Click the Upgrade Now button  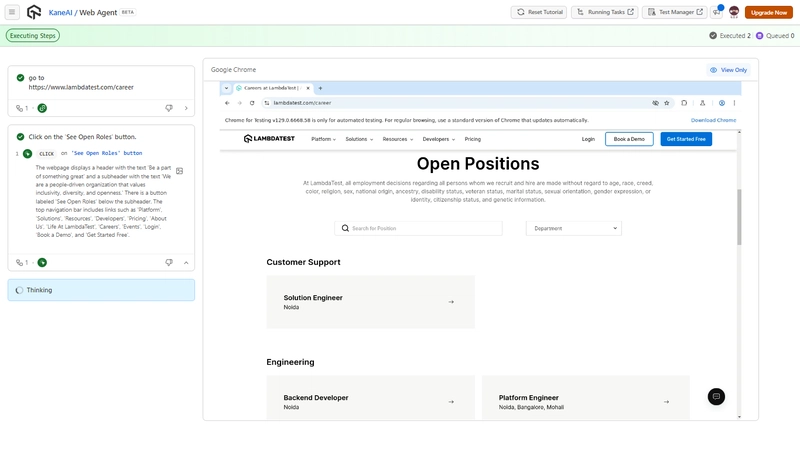(769, 12)
